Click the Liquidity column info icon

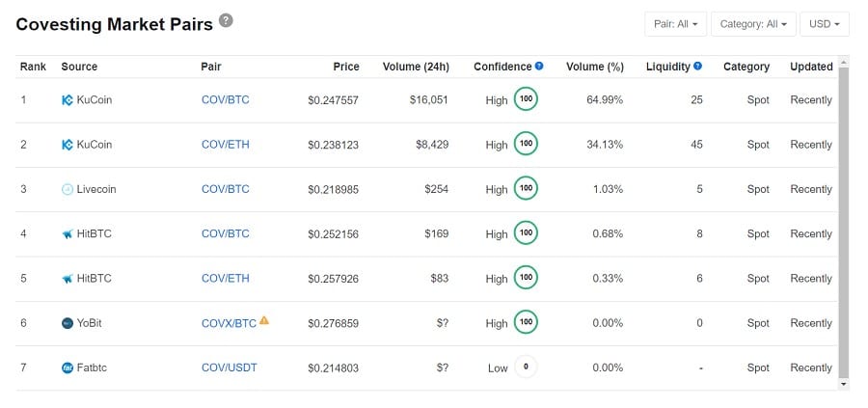coord(697,67)
